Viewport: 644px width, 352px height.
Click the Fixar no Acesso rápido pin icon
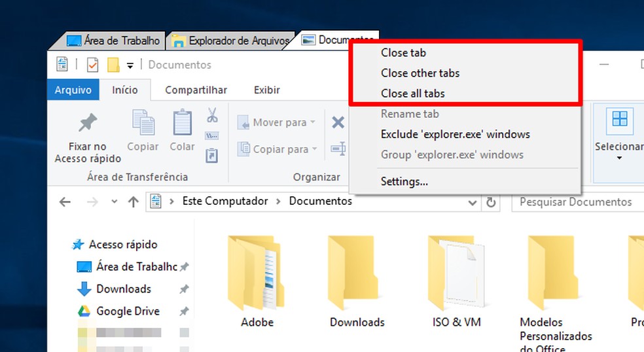coord(88,122)
